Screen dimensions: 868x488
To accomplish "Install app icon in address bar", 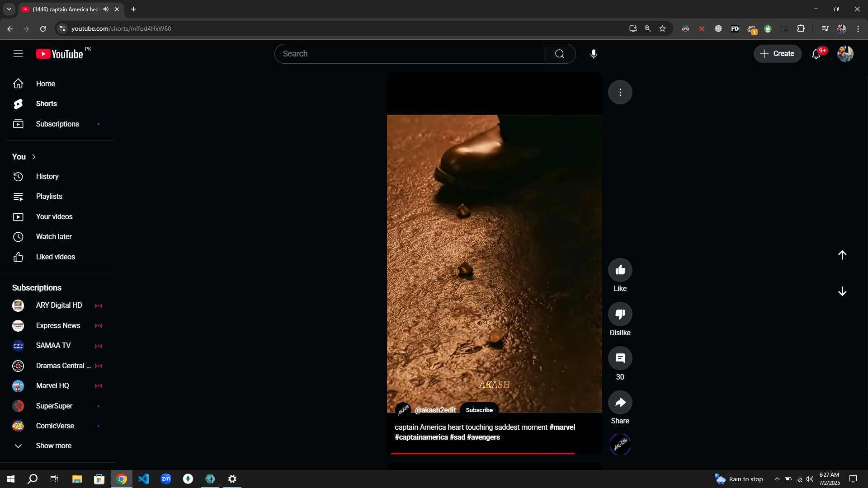I will 633,28.
